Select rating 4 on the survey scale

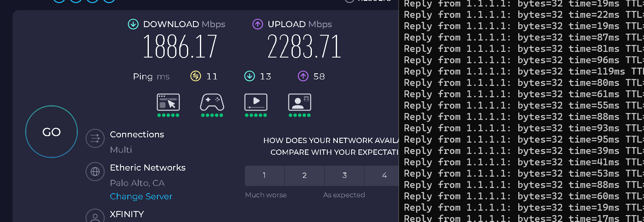(382, 175)
